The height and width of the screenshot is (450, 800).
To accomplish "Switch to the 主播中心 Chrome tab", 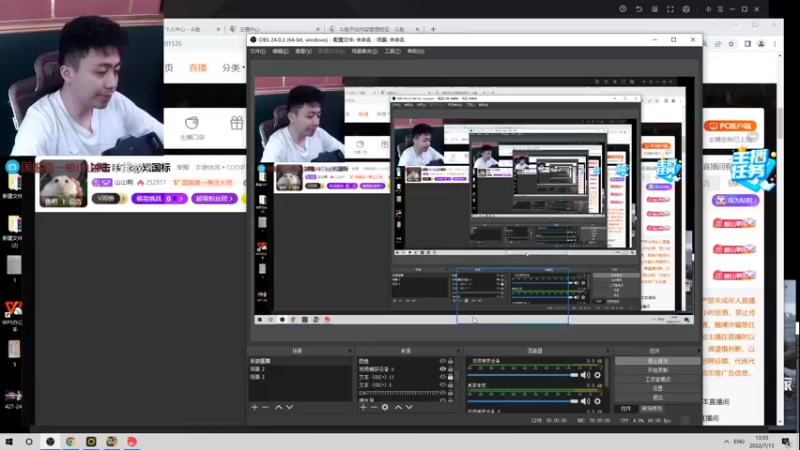I will 275,29.
